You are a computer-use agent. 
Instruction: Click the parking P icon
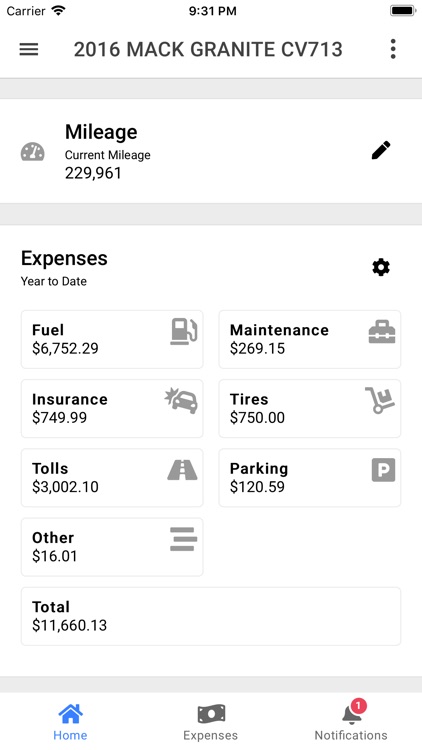point(383,470)
